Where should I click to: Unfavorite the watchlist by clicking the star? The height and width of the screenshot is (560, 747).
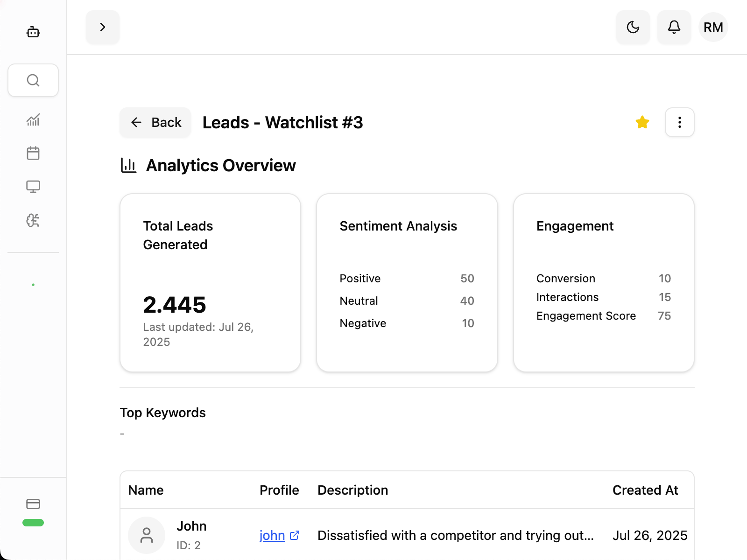[x=642, y=122]
